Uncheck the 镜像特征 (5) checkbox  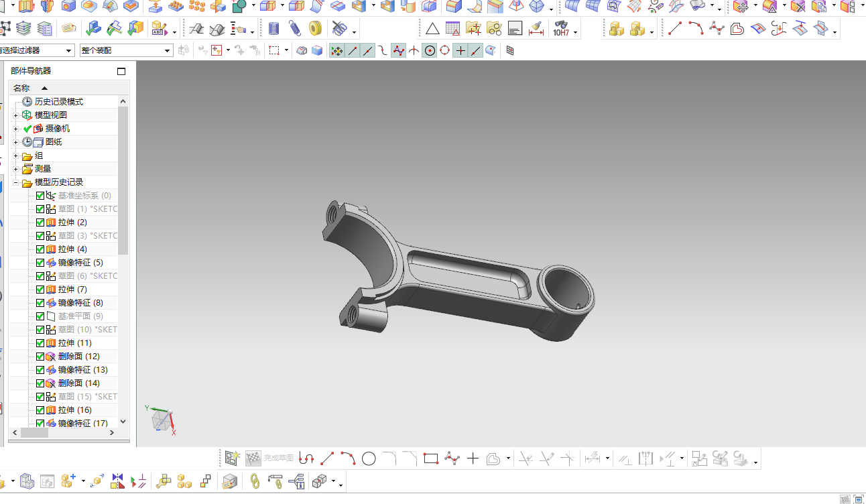[40, 263]
